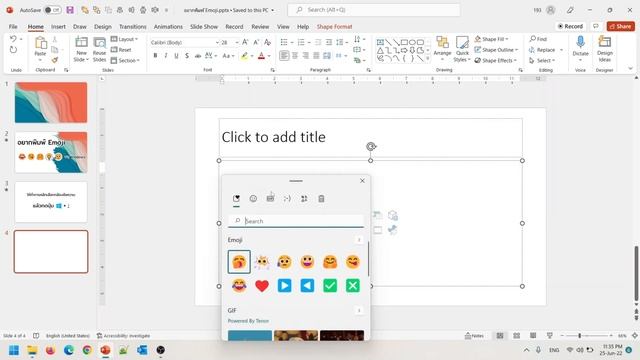Switch to Slide Sorter view icon
Screen dimensions: 640x360
(x=516, y=336)
